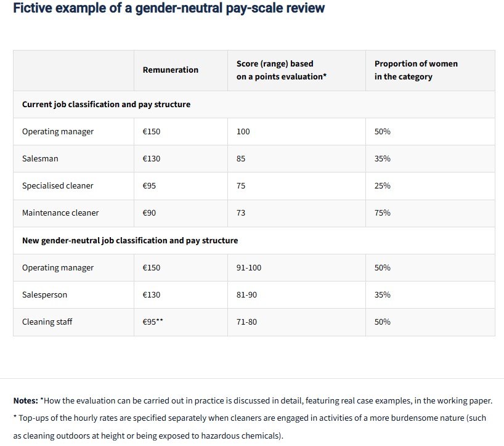Click the €90 remuneration cell
The image size is (504, 446).
151,213
